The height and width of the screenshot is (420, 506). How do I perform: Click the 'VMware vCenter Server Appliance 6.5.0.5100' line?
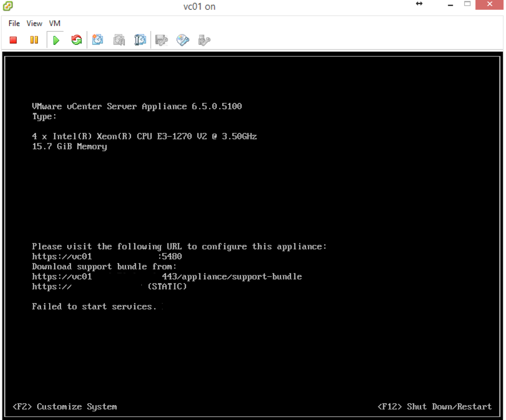coord(137,106)
